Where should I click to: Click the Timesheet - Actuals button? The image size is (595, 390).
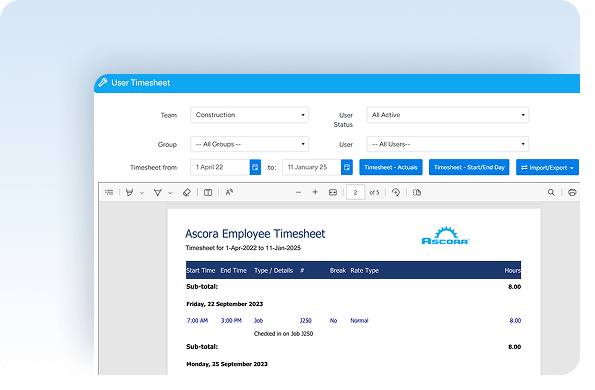(391, 167)
